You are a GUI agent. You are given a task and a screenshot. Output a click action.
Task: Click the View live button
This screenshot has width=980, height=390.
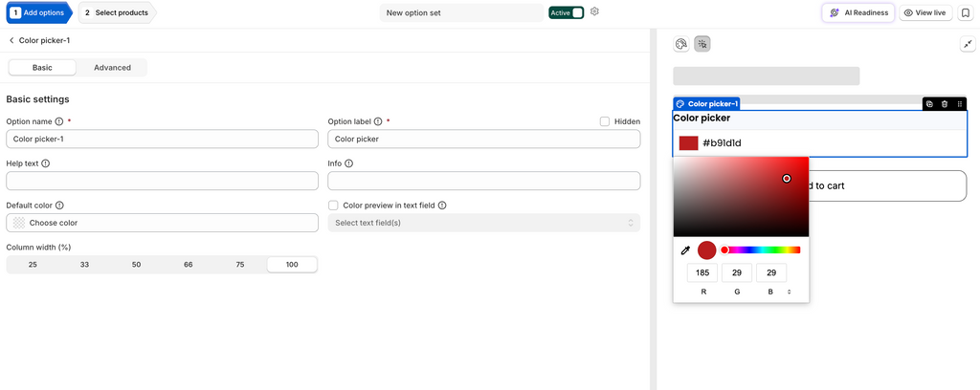click(x=925, y=12)
